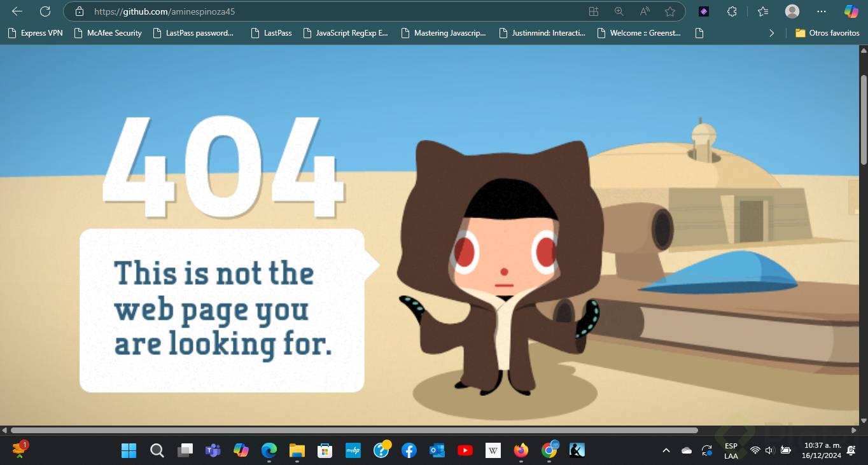The height and width of the screenshot is (465, 868).
Task: Open Task View on the taskbar
Action: coord(185,450)
